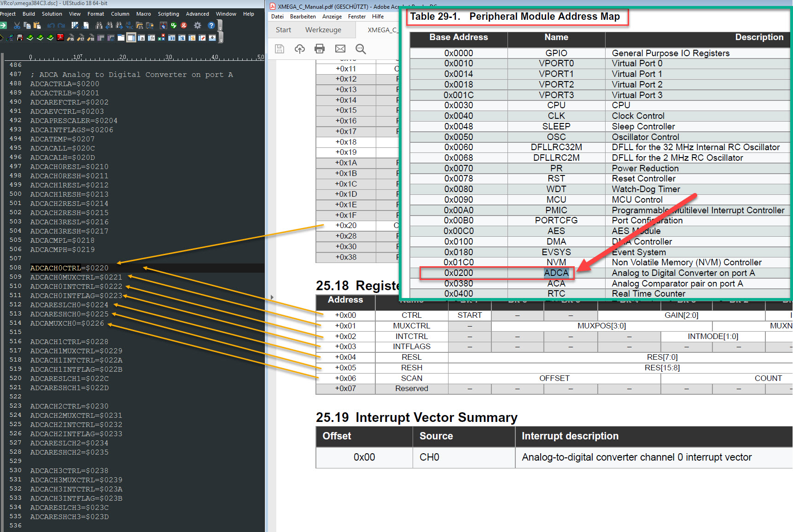
Task: Toggle the highlighted window layout panel icon
Action: pyautogui.click(x=131, y=38)
